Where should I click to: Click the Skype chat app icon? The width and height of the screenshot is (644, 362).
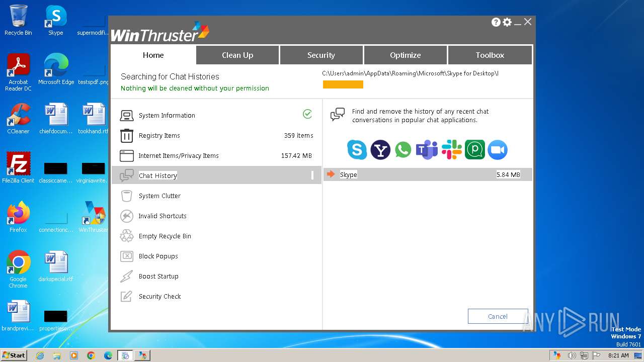point(357,150)
